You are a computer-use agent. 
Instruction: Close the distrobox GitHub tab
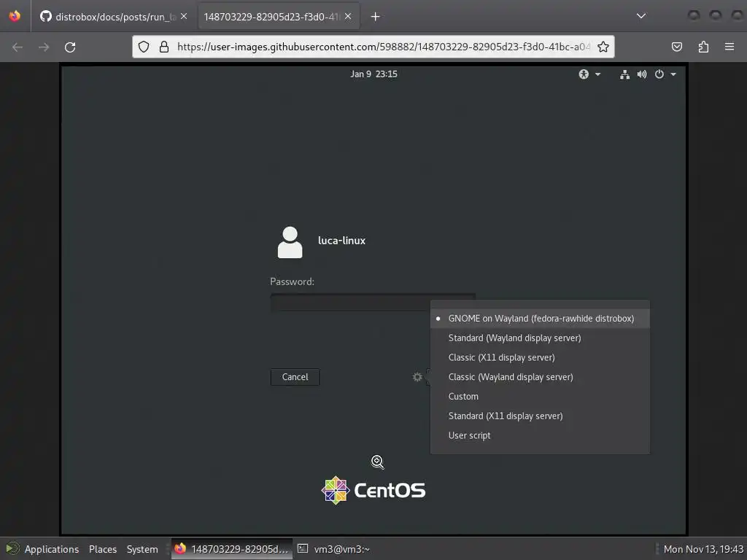[184, 17]
